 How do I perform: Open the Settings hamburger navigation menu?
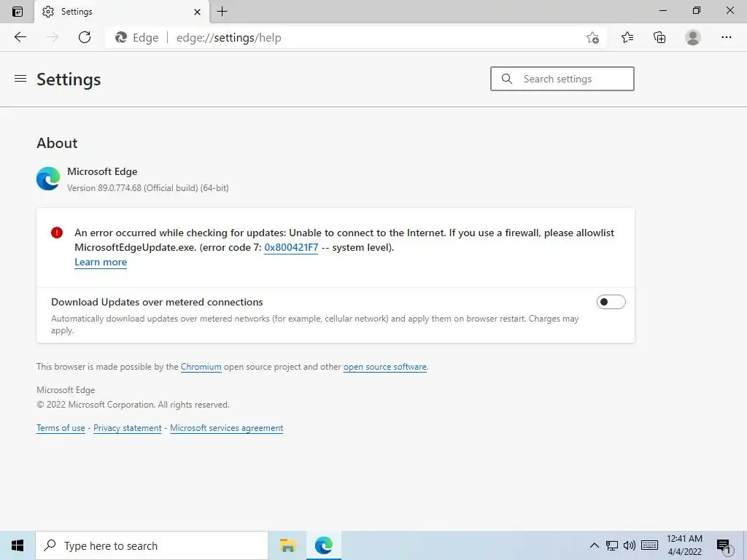click(x=20, y=79)
